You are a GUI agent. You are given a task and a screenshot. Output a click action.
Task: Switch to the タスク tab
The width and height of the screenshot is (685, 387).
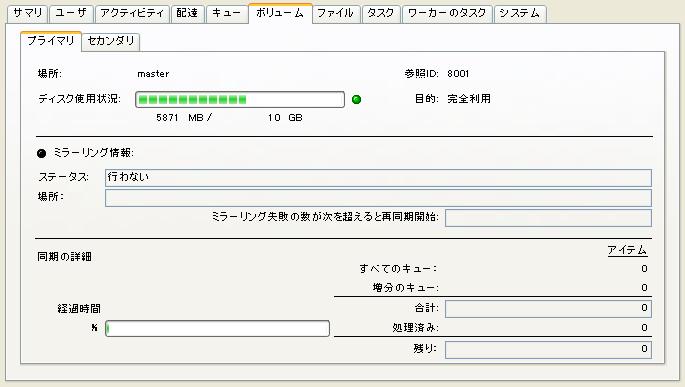pyautogui.click(x=381, y=13)
